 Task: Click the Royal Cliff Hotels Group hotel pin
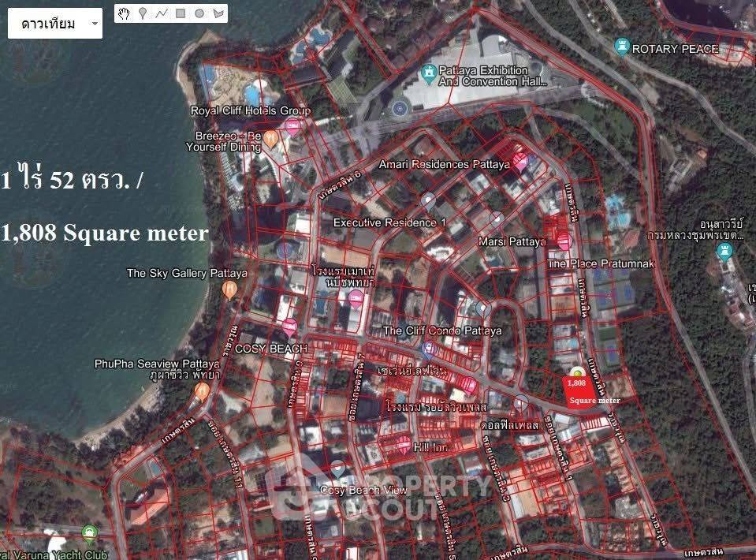coord(292,127)
